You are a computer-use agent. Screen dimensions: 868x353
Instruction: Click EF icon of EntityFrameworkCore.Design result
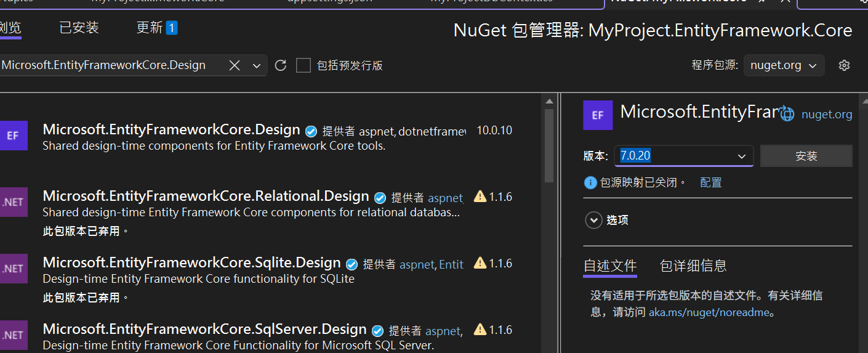tap(13, 136)
